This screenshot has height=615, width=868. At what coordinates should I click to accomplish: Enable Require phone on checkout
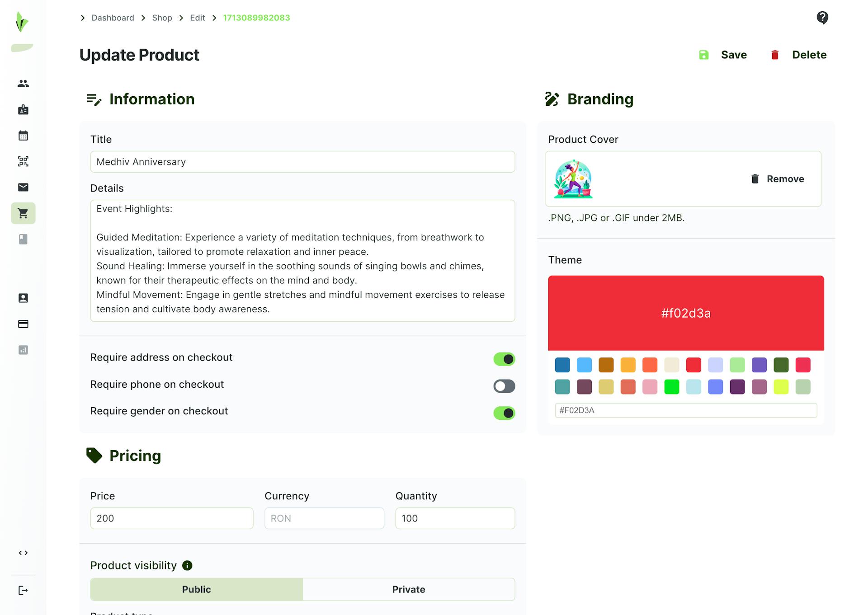pos(504,386)
